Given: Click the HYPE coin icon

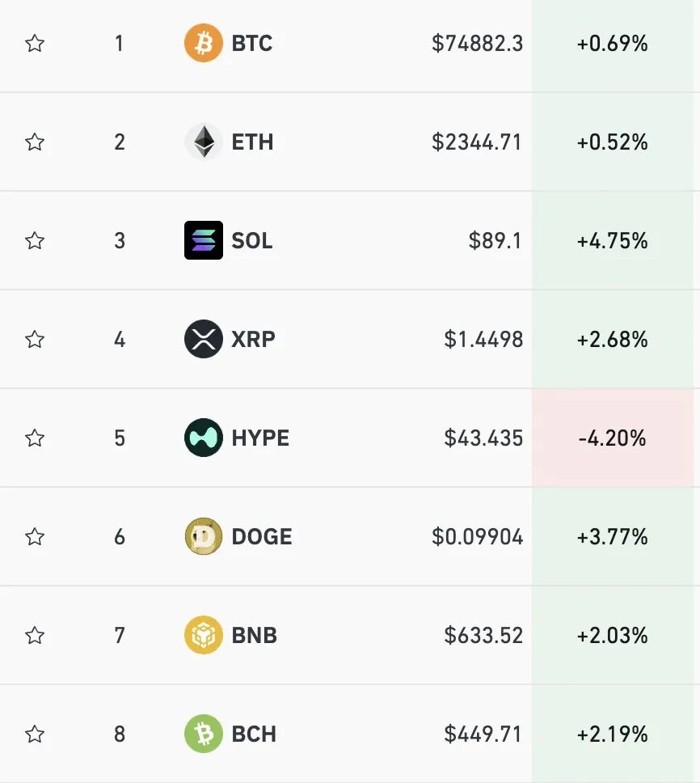Looking at the screenshot, I should 204,438.
